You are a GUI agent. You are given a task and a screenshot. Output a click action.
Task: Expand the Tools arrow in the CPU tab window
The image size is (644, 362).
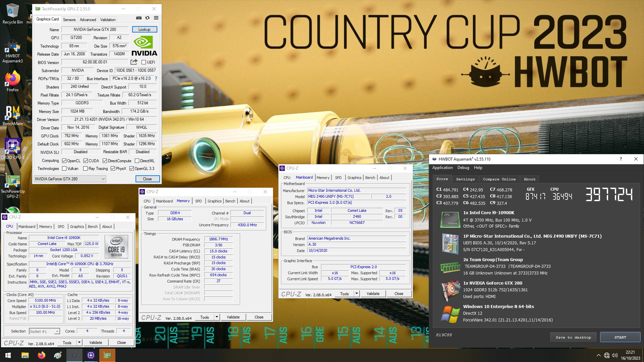point(79,343)
